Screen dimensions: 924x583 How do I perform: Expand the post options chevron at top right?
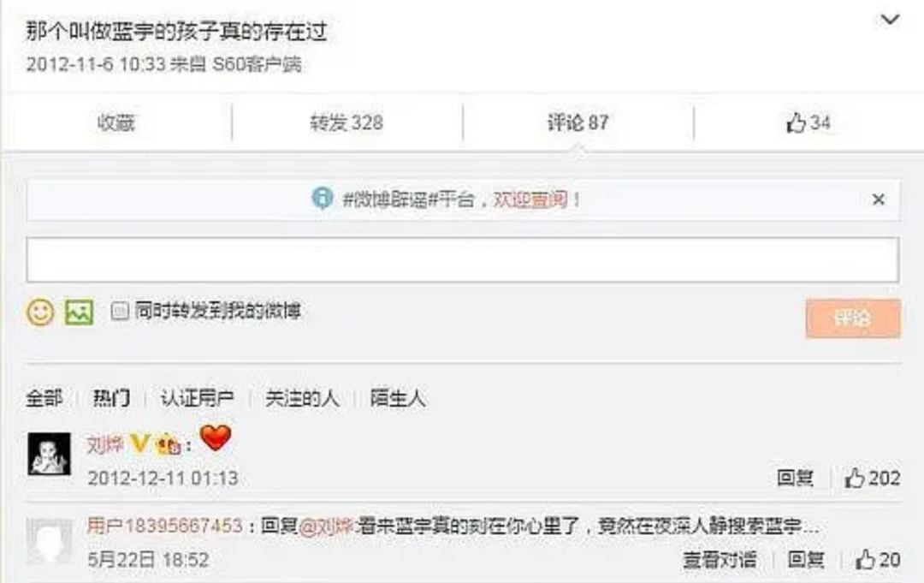tap(890, 20)
